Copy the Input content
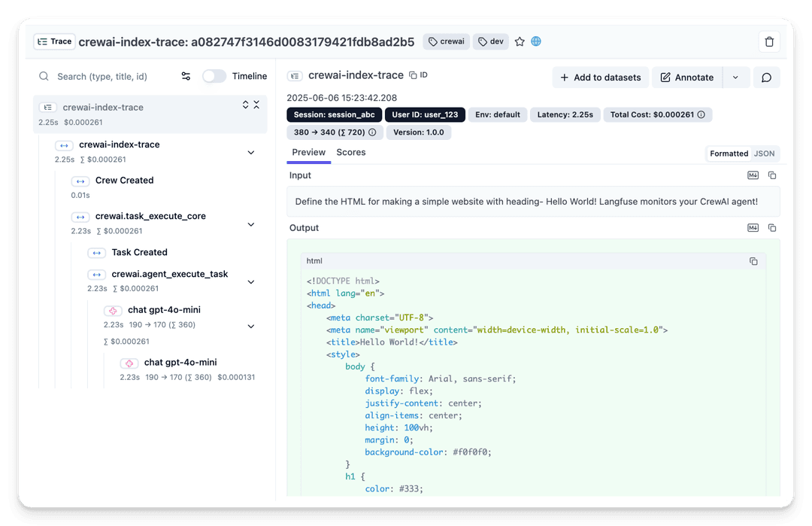Viewport: 812px width, 526px height. click(772, 175)
